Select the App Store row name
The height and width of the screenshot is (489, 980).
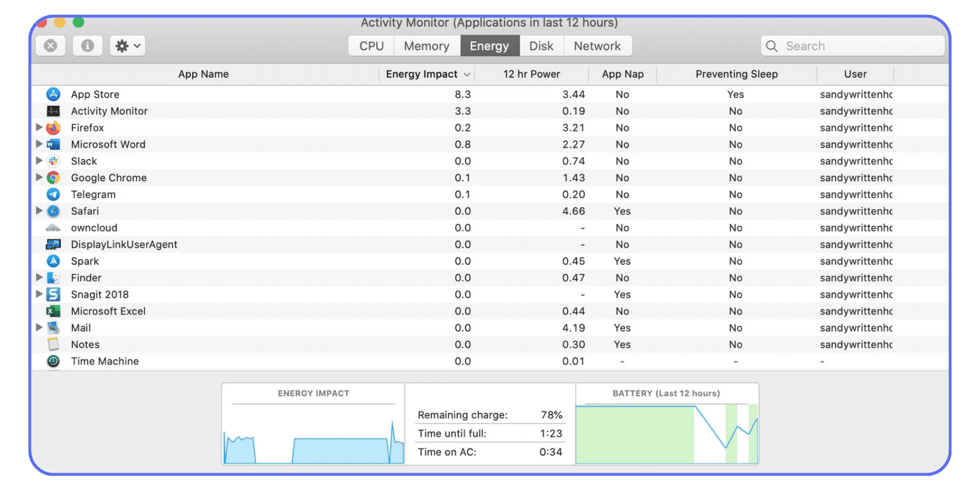pos(95,94)
